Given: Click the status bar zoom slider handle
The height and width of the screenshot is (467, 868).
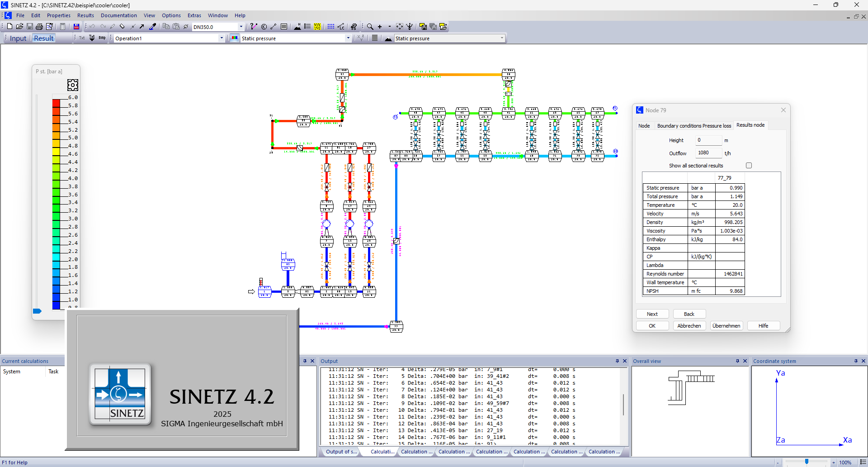Looking at the screenshot, I should tap(807, 462).
